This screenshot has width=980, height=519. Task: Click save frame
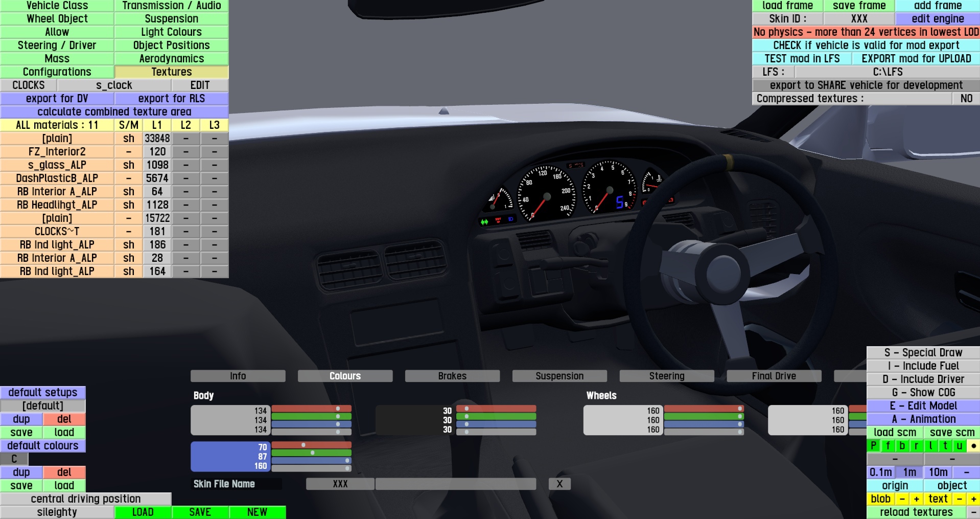[x=859, y=6]
